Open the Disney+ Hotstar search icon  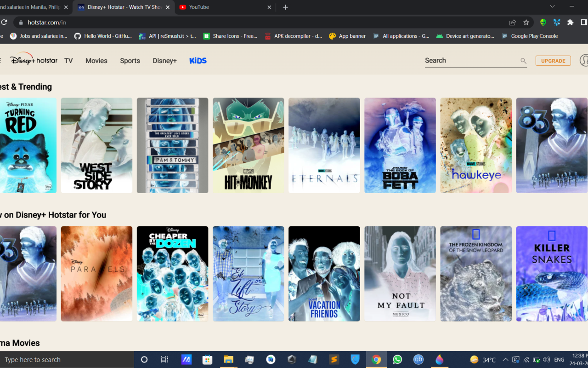[523, 60]
